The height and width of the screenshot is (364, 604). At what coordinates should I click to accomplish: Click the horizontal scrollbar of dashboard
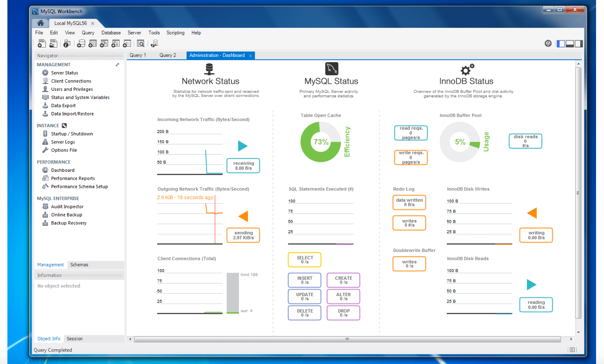click(x=347, y=339)
